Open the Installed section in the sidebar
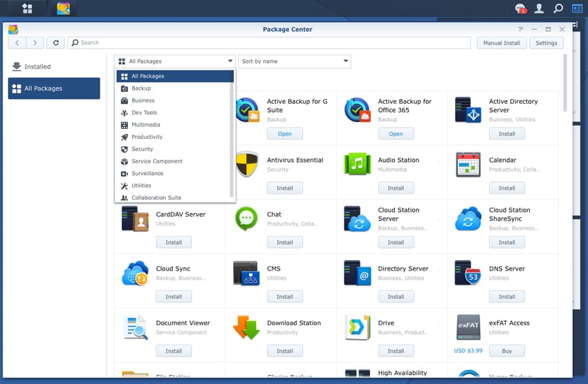Viewport: 588px width, 384px height. click(54, 66)
